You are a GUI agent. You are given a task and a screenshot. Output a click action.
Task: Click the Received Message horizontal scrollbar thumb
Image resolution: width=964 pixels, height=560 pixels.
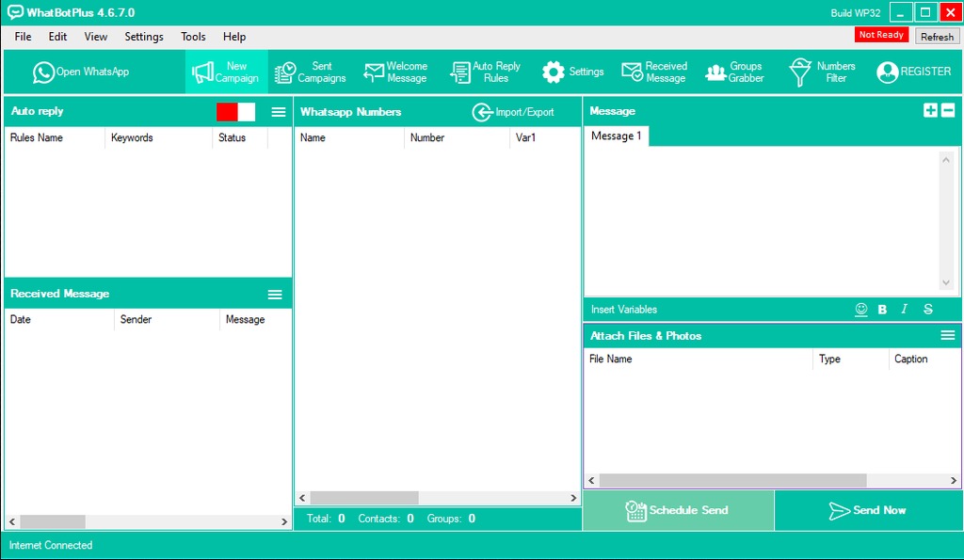pos(53,522)
